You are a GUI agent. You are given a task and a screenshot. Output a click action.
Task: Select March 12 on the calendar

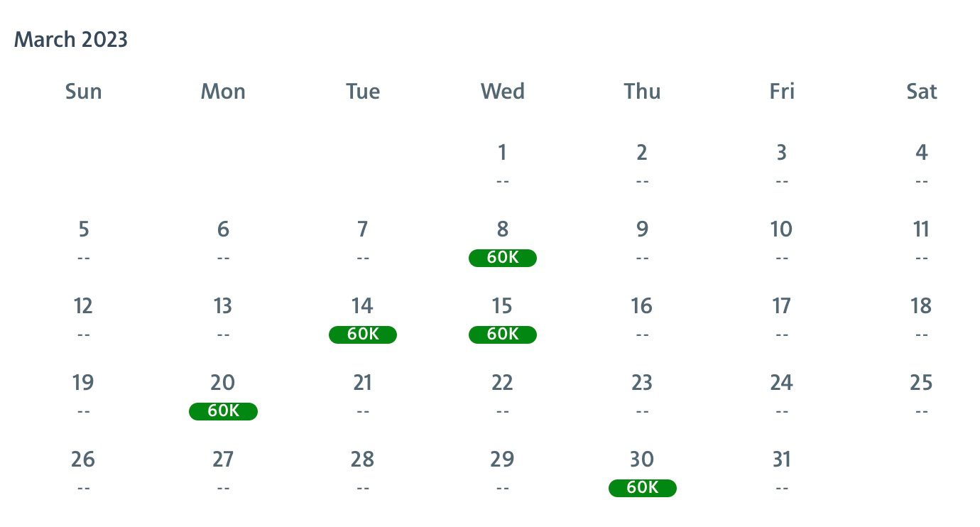point(83,305)
